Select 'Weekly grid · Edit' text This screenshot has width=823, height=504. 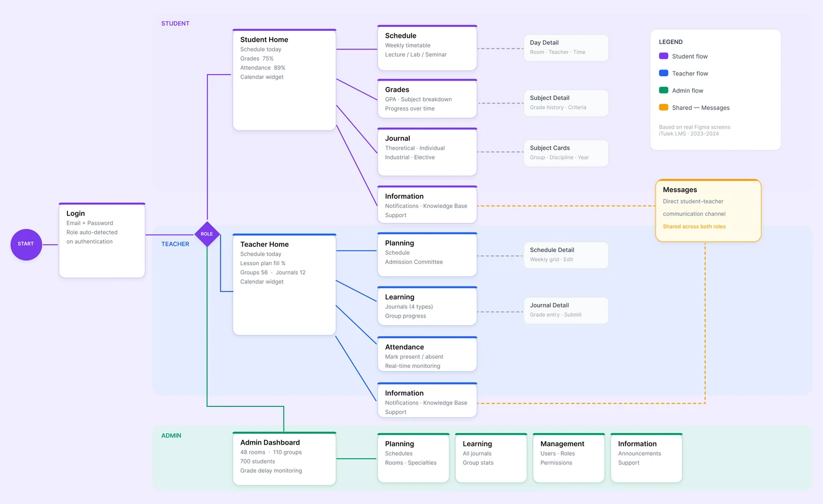click(551, 259)
